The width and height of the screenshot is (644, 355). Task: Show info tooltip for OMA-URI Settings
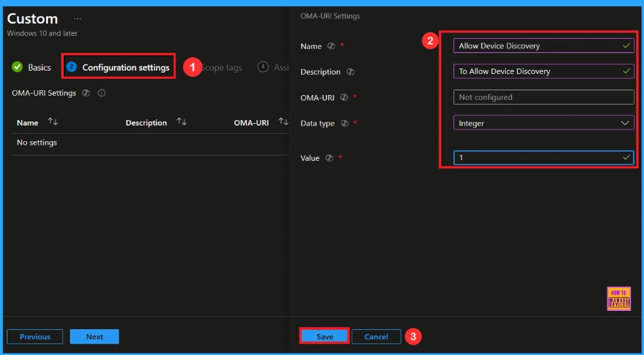[102, 93]
